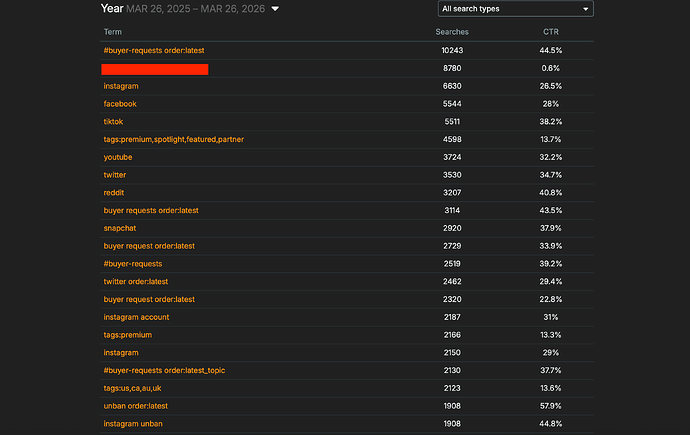Click the Searches column header

pos(452,32)
